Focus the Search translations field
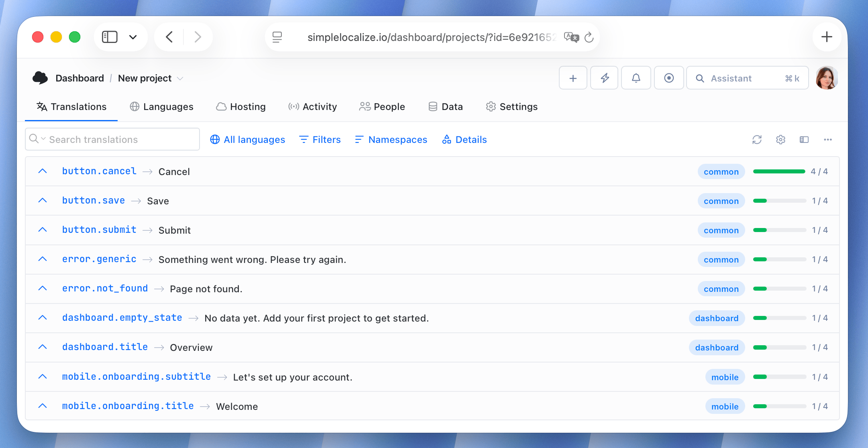The image size is (868, 448). (112, 139)
